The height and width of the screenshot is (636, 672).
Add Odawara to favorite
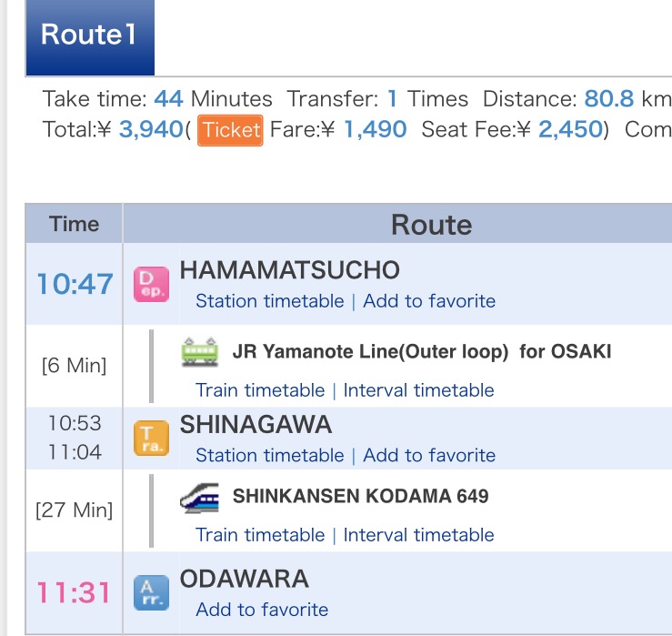tap(262, 610)
